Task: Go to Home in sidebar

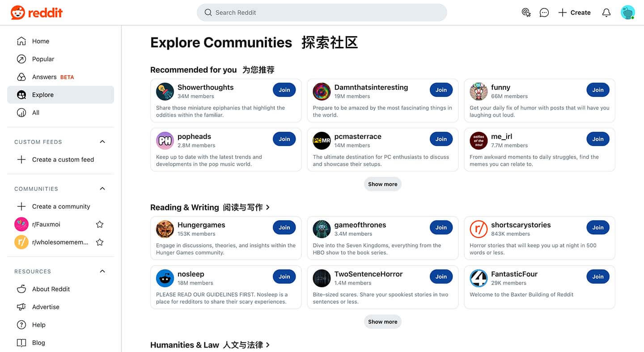Action: point(60,41)
